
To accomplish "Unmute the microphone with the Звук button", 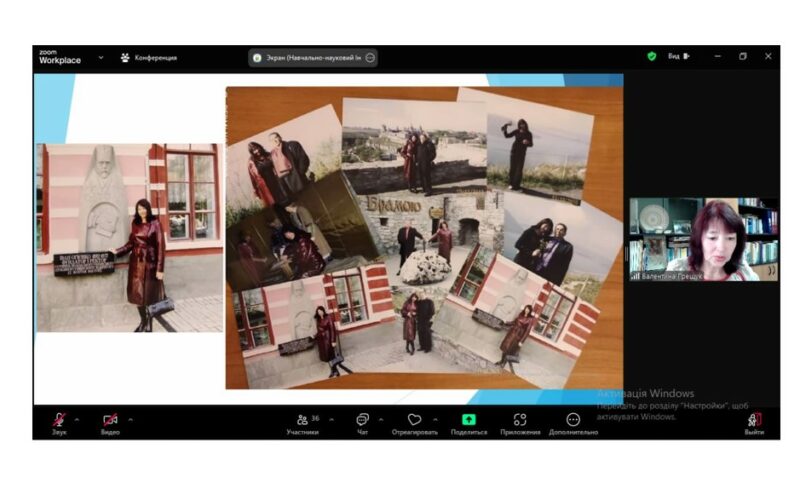I will 60,421.
